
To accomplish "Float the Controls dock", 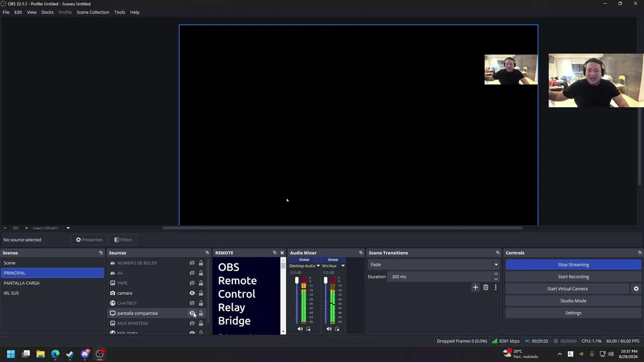I will click(639, 253).
